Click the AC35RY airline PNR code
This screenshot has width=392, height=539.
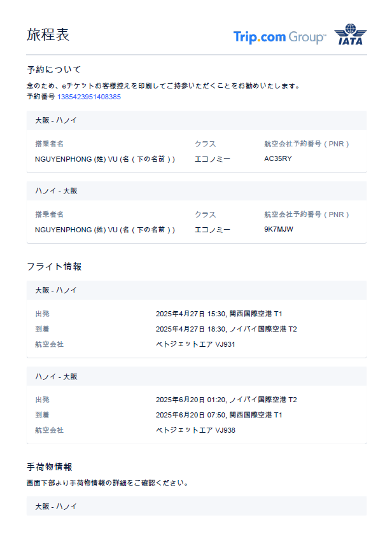click(x=278, y=158)
